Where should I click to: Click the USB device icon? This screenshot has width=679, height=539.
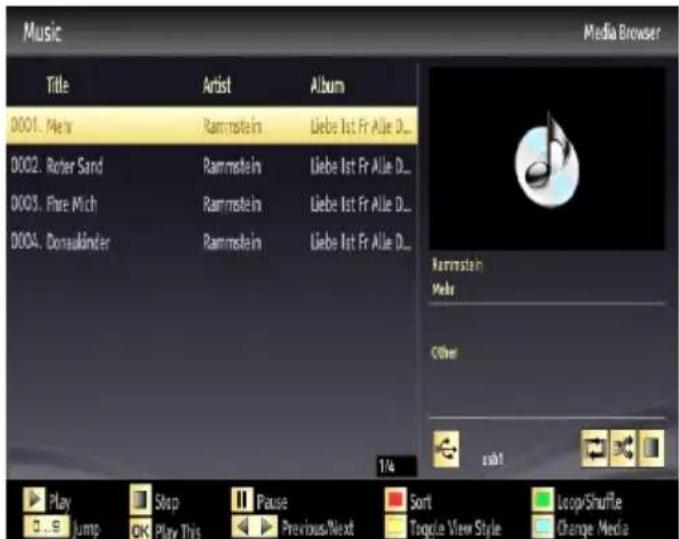(446, 449)
